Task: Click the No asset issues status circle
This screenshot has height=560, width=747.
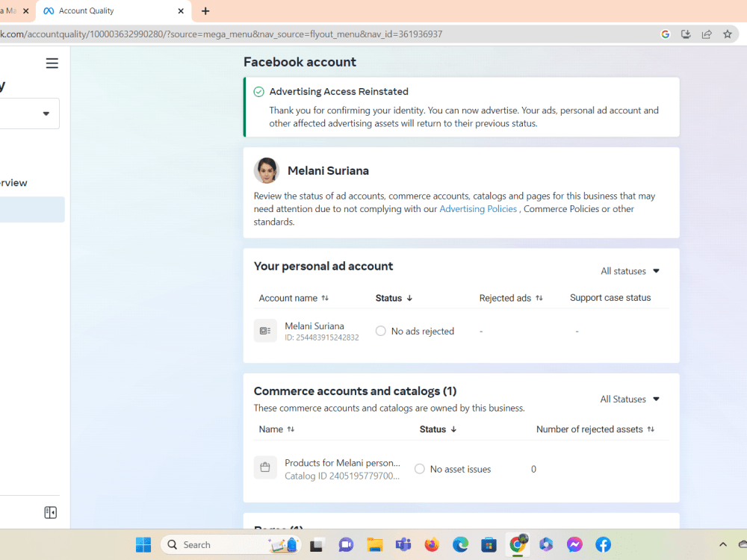Action: point(420,469)
